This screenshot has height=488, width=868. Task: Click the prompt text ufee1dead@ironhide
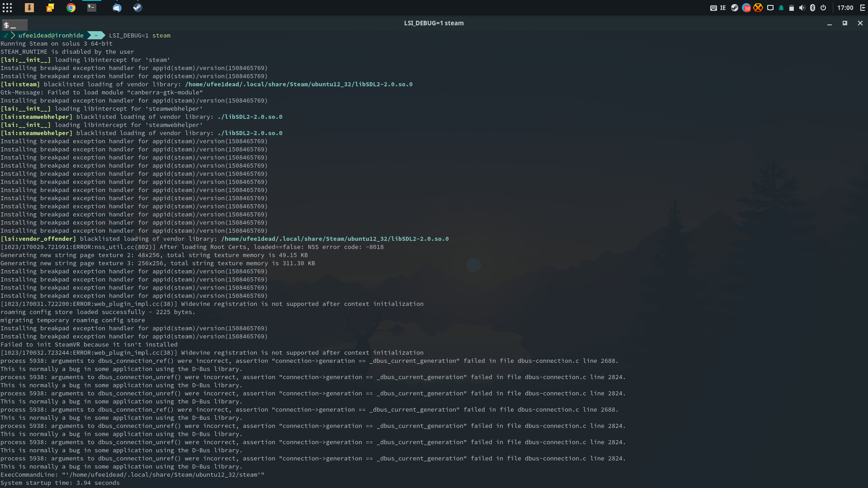tap(51, 35)
